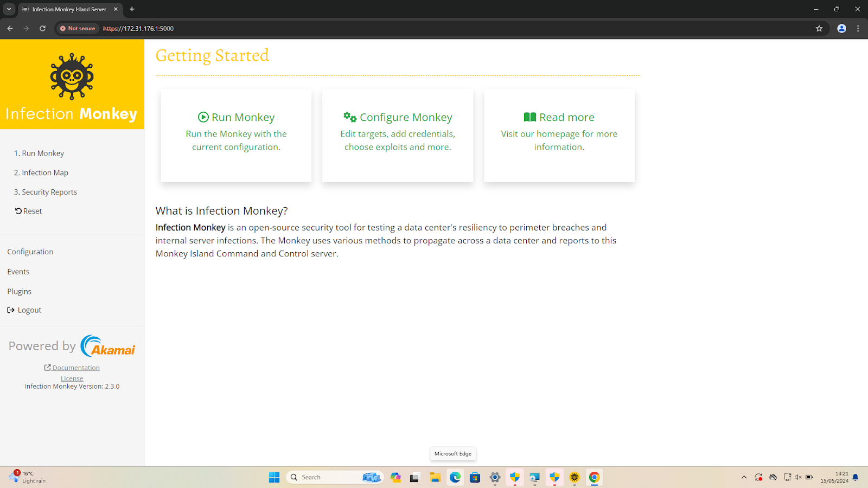Switch to Google Chrome taskbar icon
This screenshot has width=868, height=488.
[595, 477]
